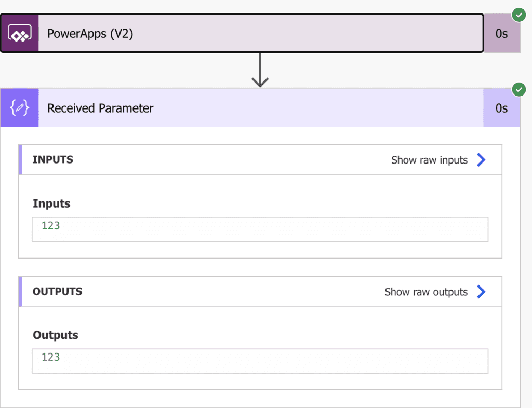Click the purple accent bar on INPUTS panel

pyautogui.click(x=20, y=159)
